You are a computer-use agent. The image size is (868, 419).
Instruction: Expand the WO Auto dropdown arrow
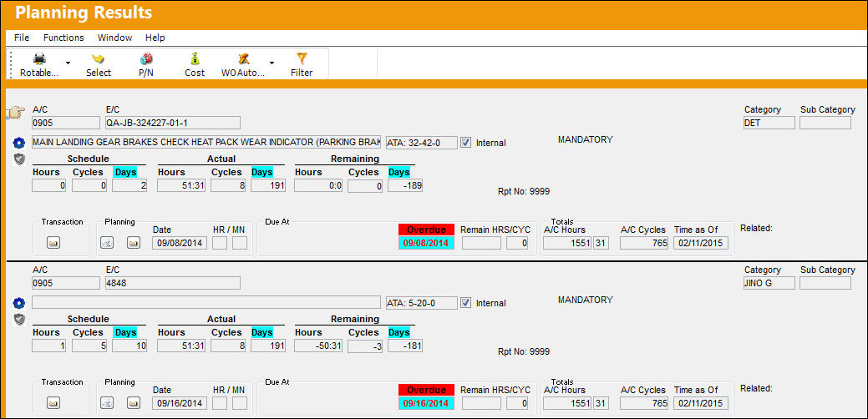click(272, 63)
